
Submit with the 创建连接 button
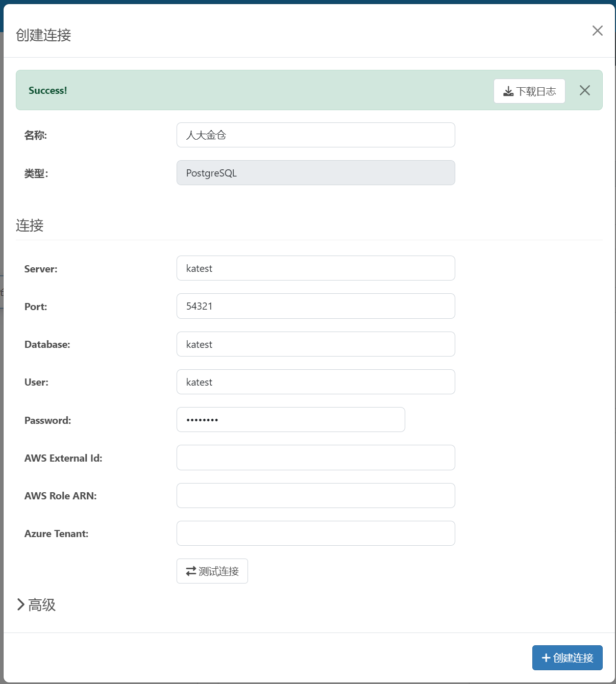click(568, 658)
